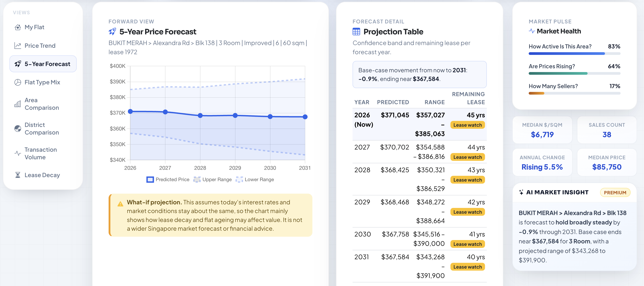Click the 2030 predicted price data point

pyautogui.click(x=270, y=116)
